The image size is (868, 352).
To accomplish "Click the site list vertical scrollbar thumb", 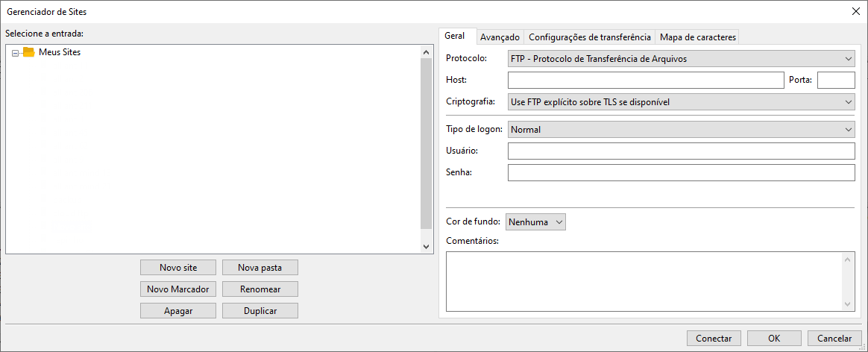I will coord(427,144).
